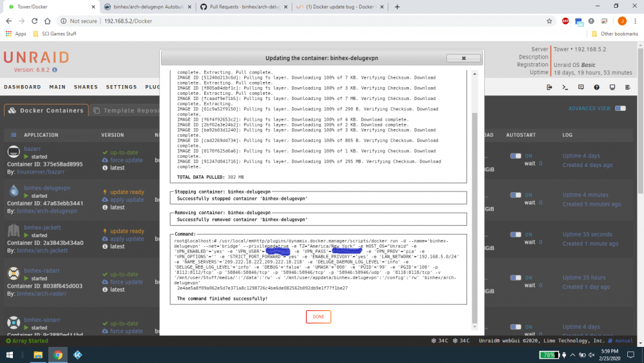This screenshot has width=644, height=363.
Task: Toggle autostart for binhex-sonarr container
Action: click(x=515, y=327)
